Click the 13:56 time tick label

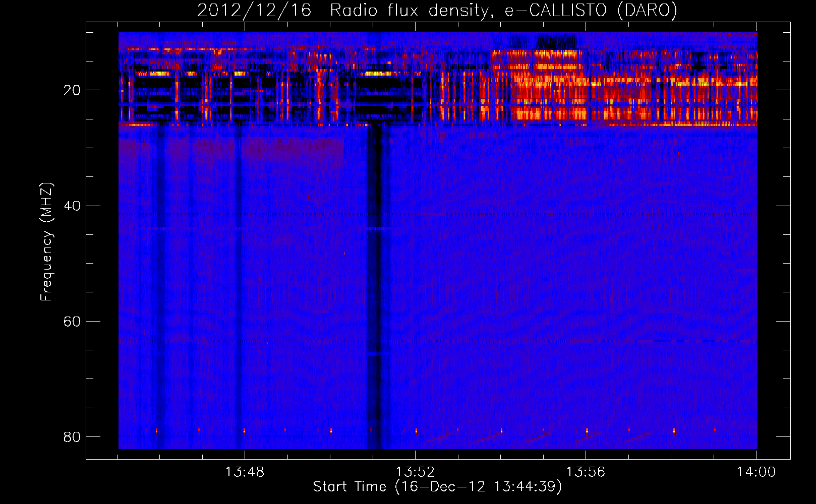tap(586, 472)
